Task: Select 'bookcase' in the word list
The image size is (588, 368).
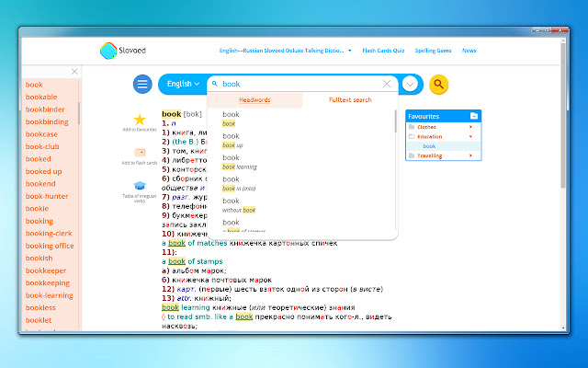Action: click(41, 134)
